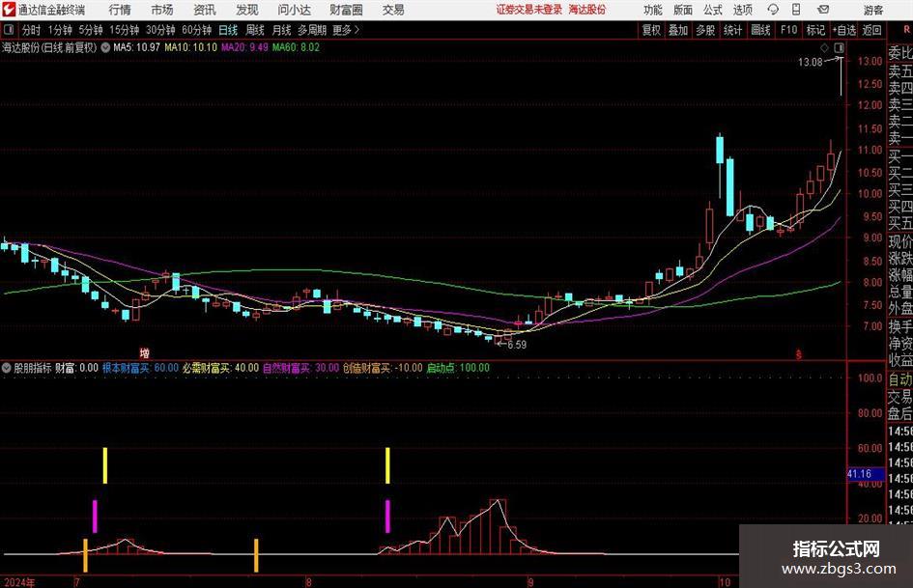Switch to the 分时 chart tab
The width and height of the screenshot is (913, 588).
31,30
